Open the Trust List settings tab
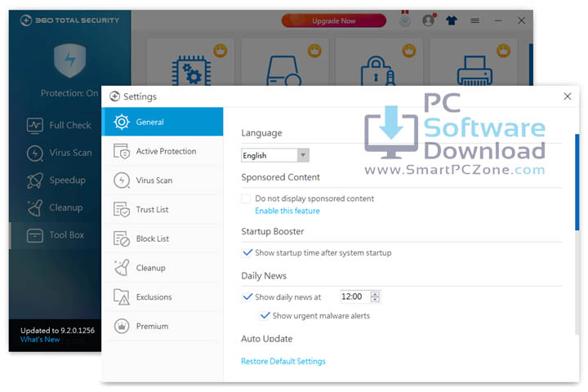The image size is (588, 392). click(x=163, y=210)
